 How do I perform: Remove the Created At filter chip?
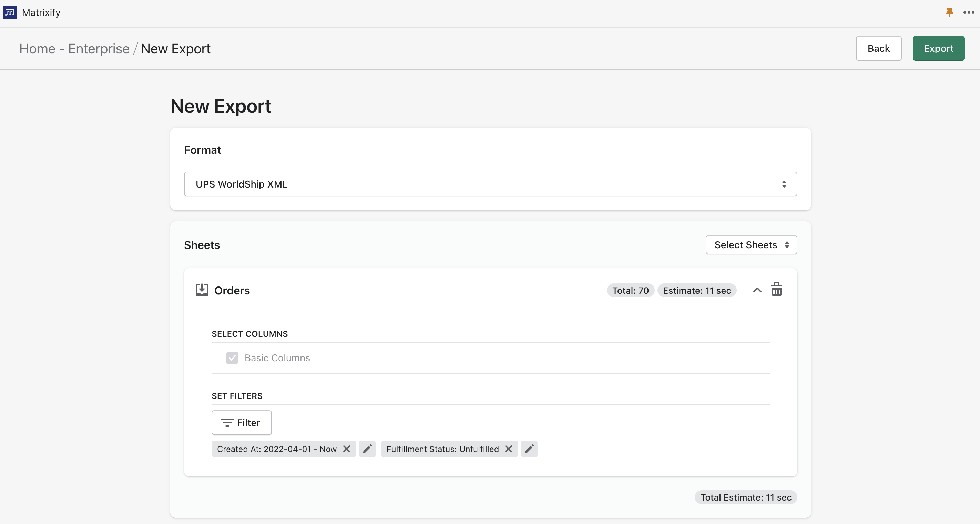[347, 449]
